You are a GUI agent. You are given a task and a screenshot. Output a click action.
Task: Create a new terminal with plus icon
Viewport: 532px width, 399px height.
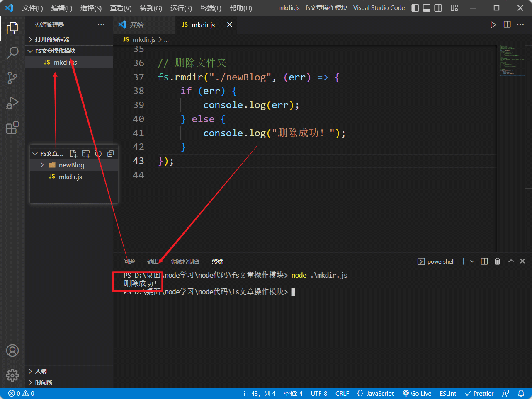tap(464, 261)
